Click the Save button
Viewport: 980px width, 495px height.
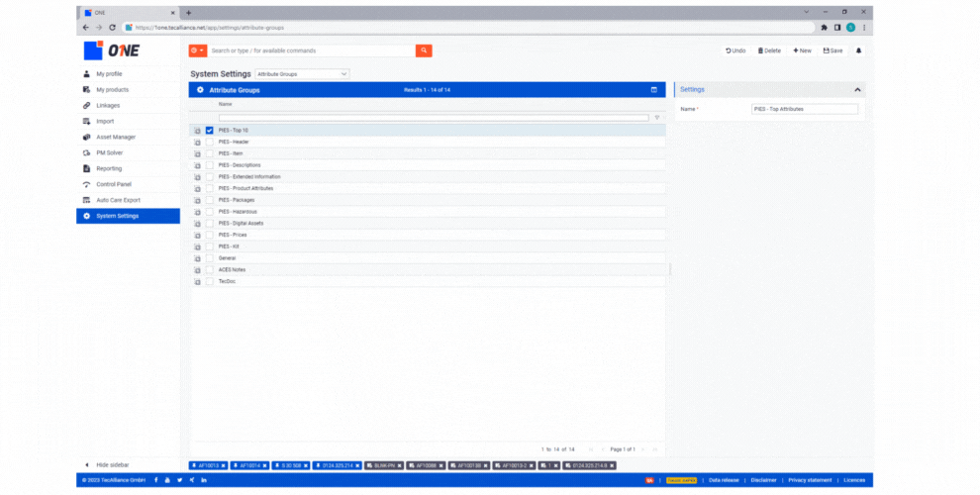(833, 50)
